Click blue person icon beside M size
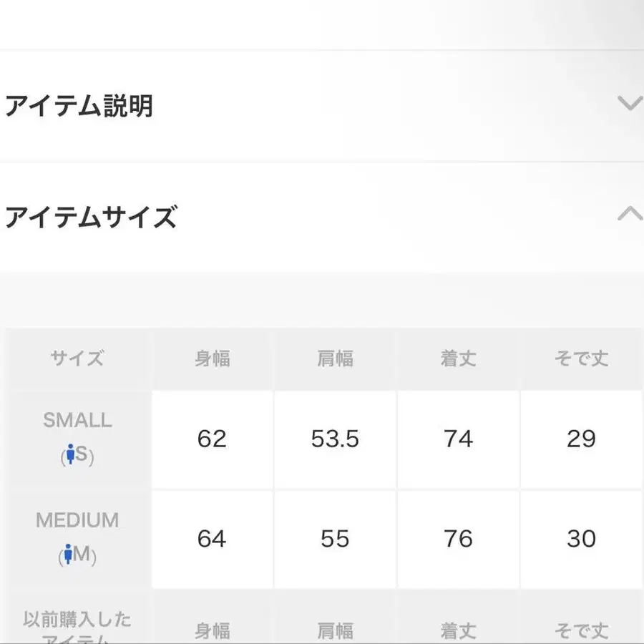Viewport: 644px width, 644px height. tap(68, 554)
